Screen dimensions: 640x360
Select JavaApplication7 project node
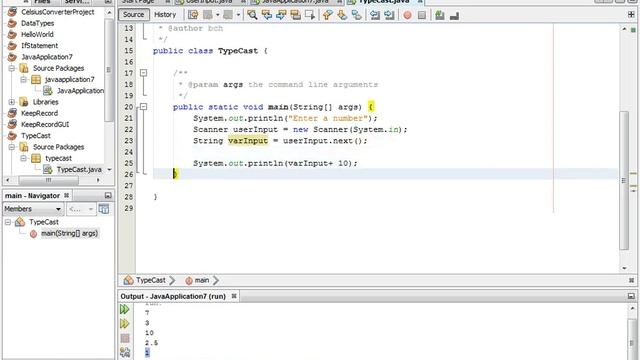click(47, 57)
